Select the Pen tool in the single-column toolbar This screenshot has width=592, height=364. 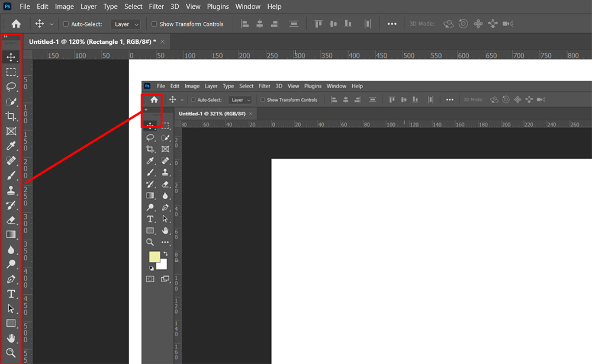point(11,279)
